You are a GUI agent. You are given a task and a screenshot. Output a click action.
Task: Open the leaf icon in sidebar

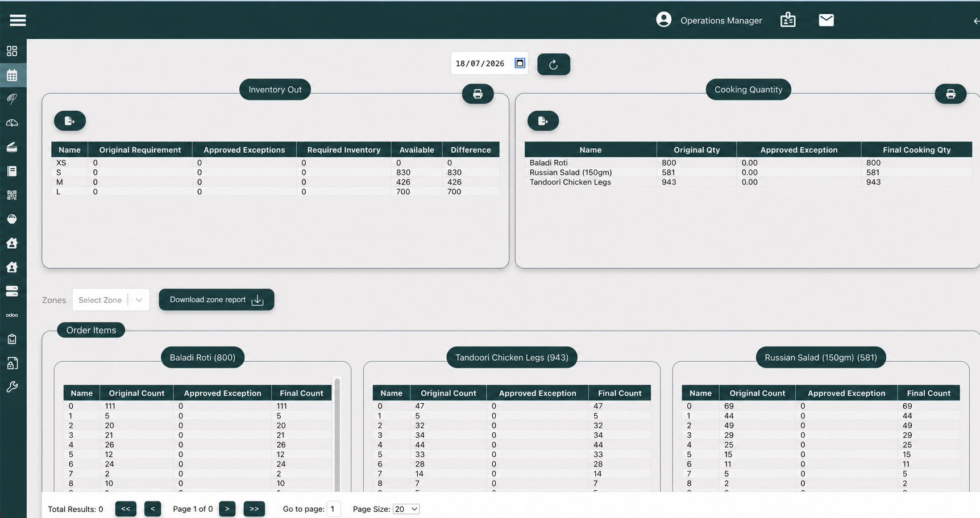[12, 99]
